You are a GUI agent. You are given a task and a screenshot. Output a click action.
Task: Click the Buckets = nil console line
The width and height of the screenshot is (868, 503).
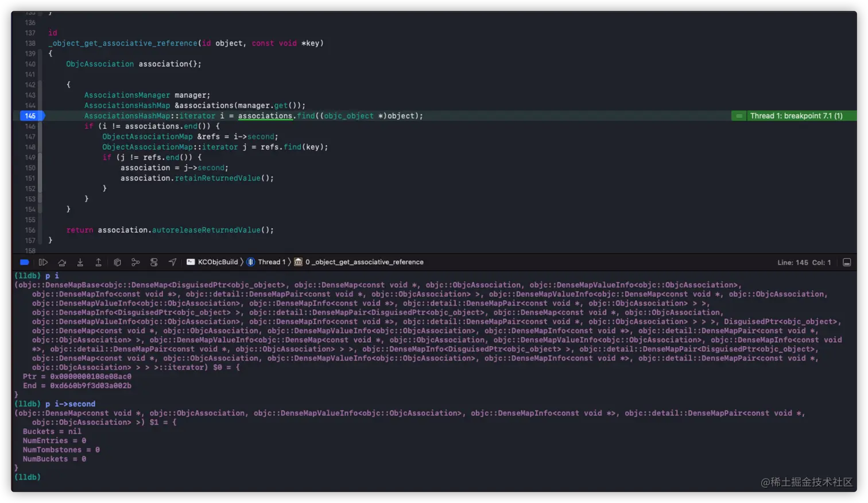[x=52, y=432]
